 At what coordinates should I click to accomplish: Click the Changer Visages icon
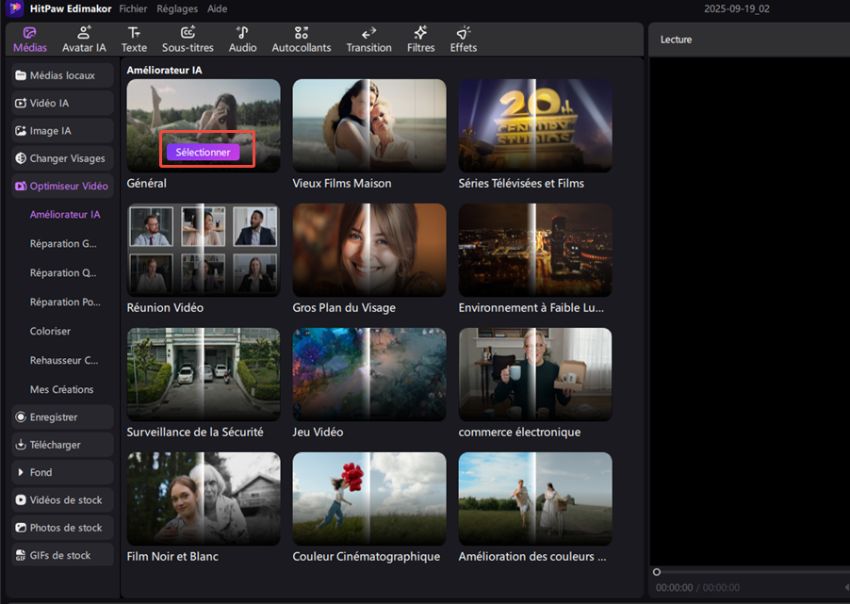coord(21,158)
